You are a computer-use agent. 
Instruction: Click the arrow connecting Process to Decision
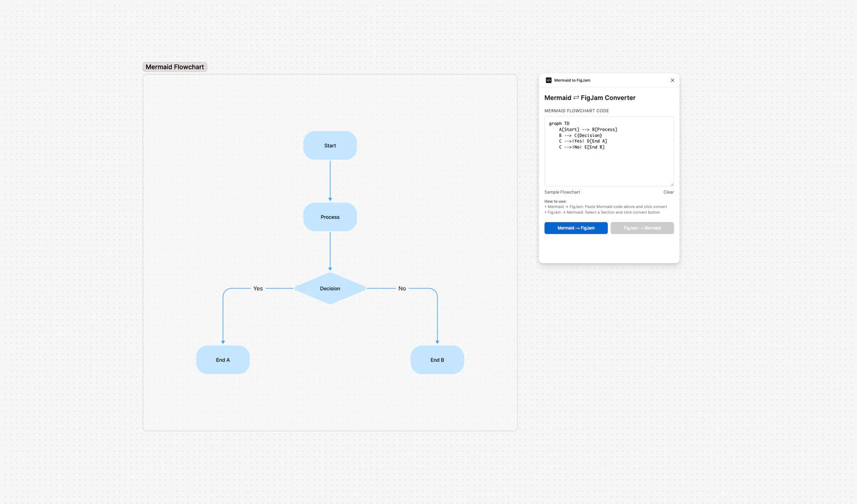pos(330,251)
